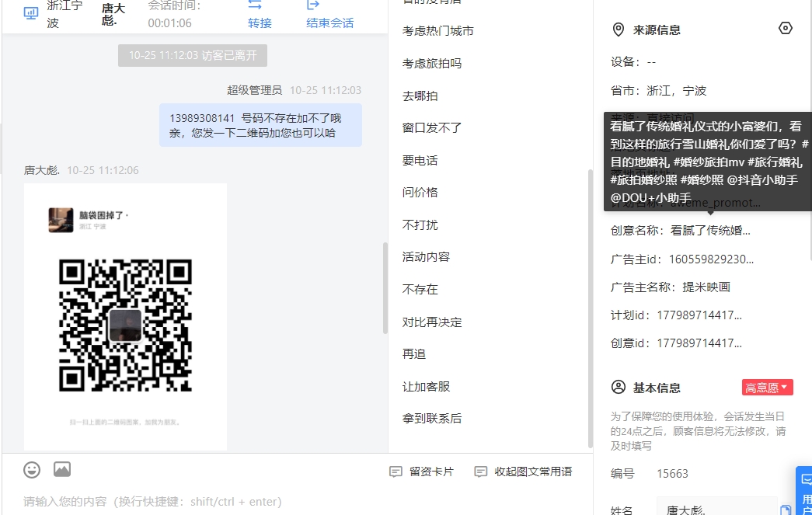Click the sent message about 二维码
812x515 pixels.
point(260,125)
